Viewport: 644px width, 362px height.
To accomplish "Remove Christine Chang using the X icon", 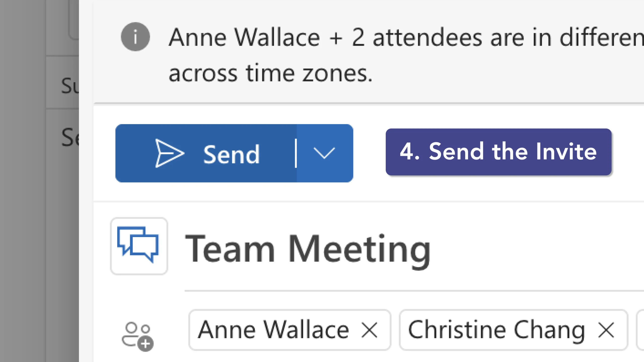I will [606, 330].
